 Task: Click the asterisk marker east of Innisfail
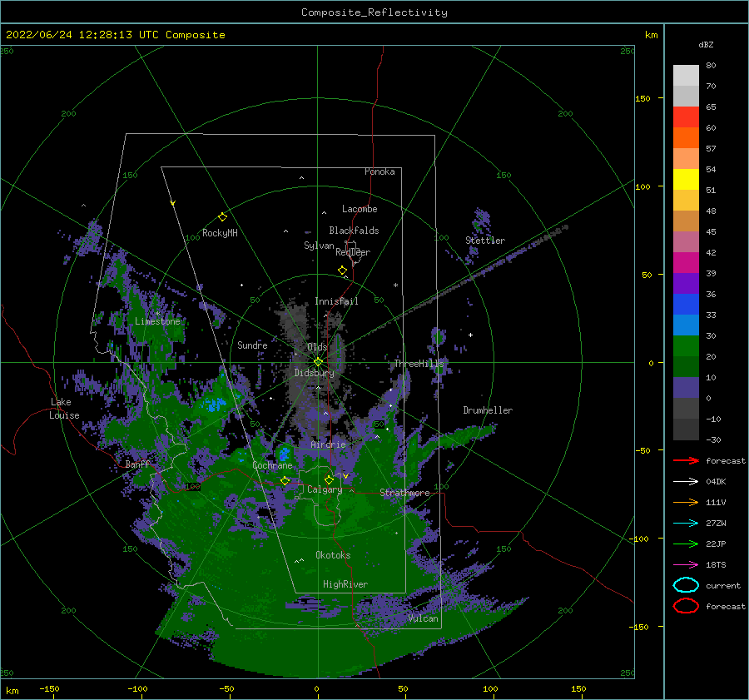point(395,285)
